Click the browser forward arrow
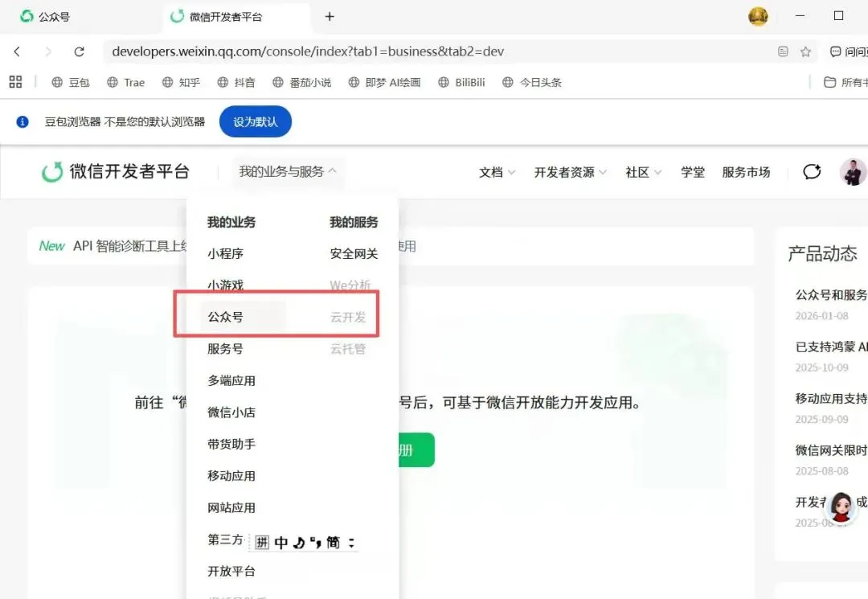 [48, 51]
